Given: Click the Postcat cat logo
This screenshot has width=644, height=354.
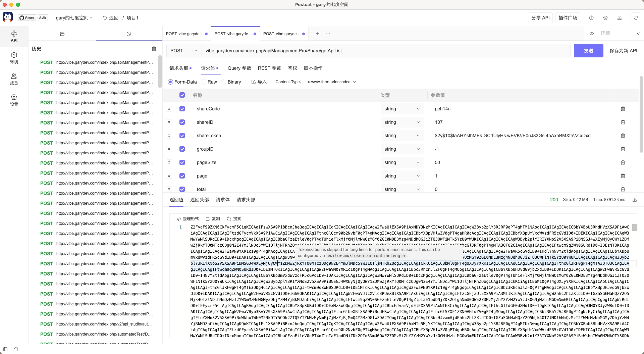Looking at the screenshot, I should 8,17.
